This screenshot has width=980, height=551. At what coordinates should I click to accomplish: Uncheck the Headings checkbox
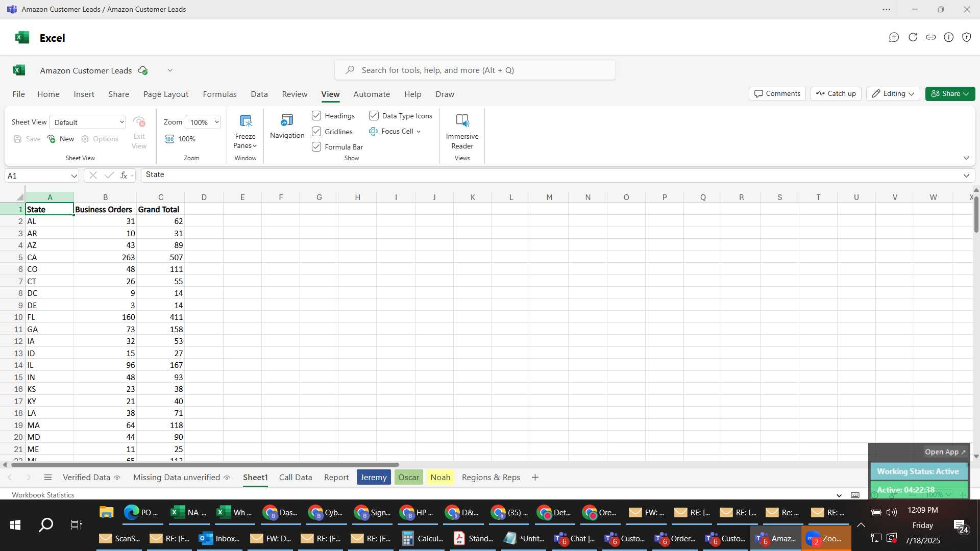(316, 116)
